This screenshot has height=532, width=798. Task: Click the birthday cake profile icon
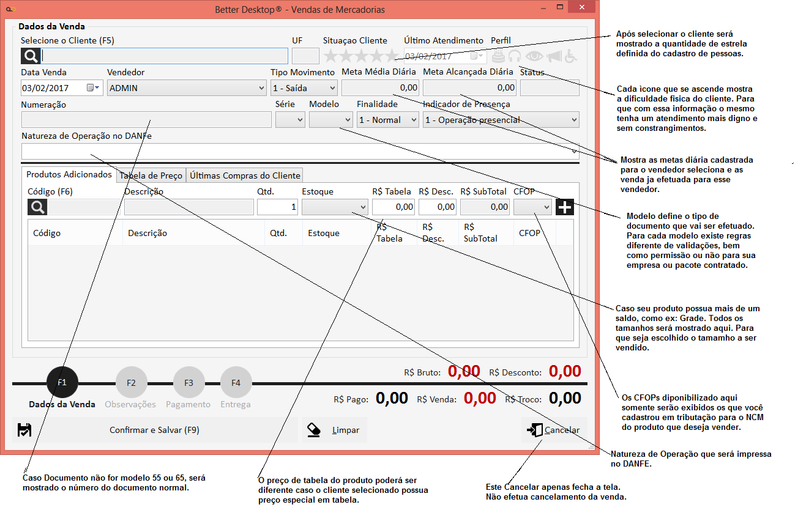[x=499, y=56]
